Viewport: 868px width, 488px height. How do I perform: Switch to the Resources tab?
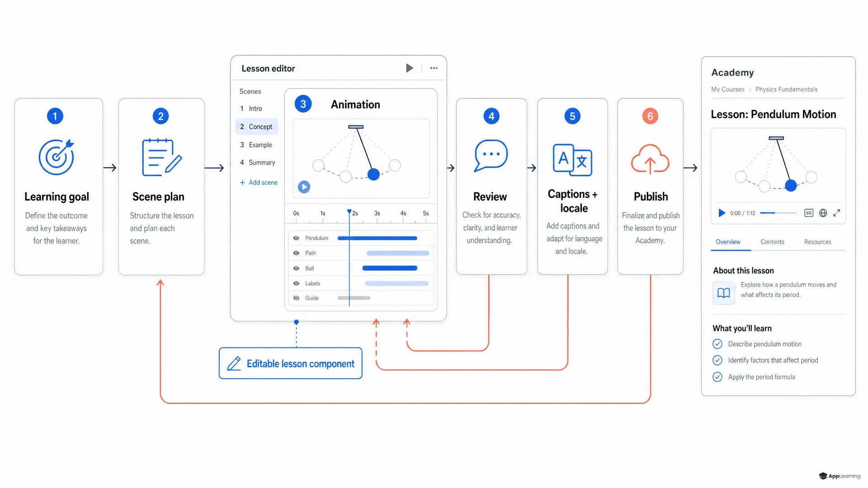817,242
